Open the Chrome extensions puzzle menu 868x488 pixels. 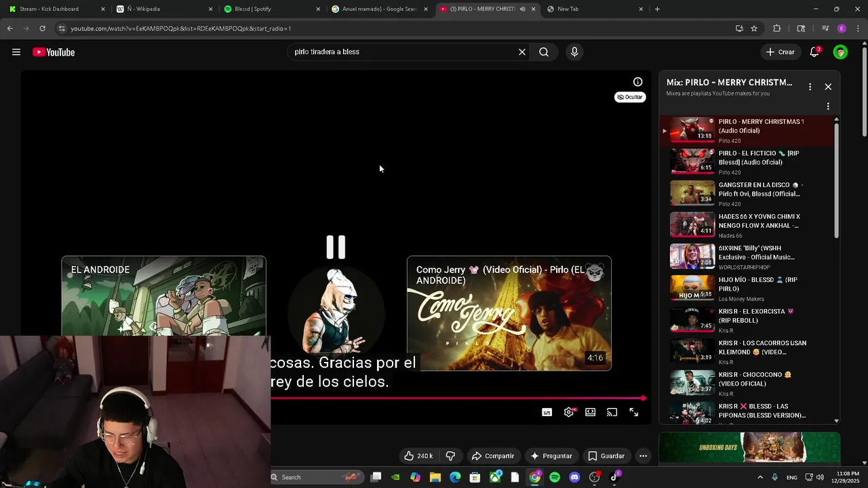(777, 28)
